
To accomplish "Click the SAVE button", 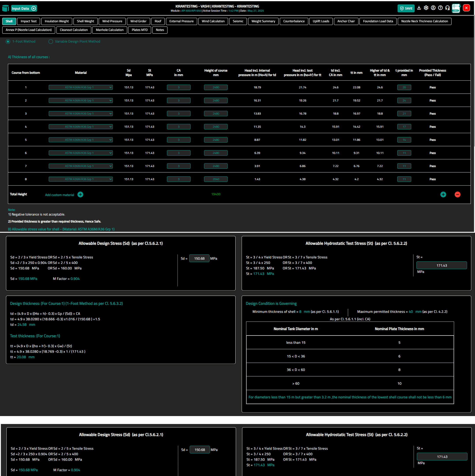I will (406, 8).
